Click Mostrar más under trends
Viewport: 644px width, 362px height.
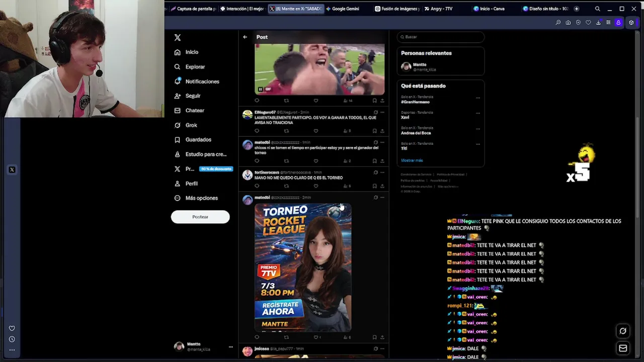pos(412,160)
